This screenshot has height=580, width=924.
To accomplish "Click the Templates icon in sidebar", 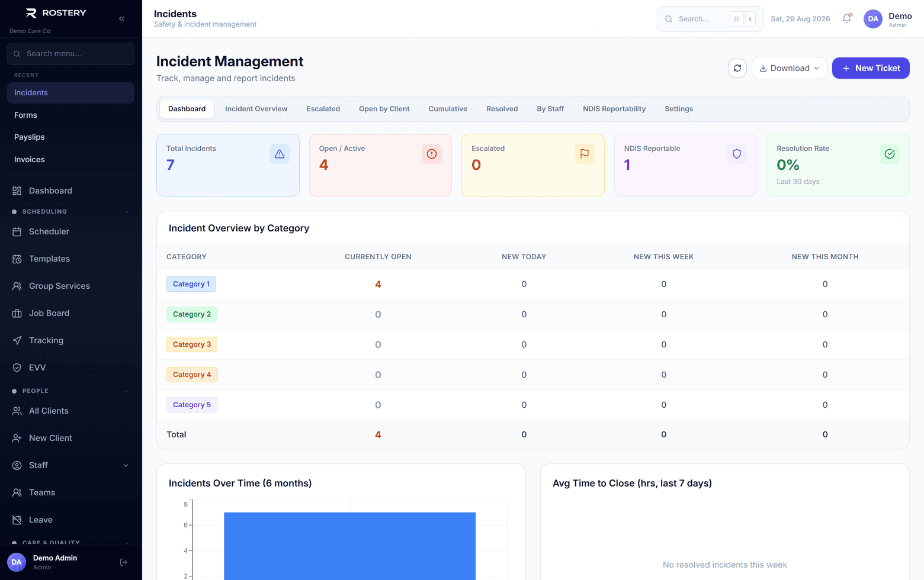I will [17, 259].
